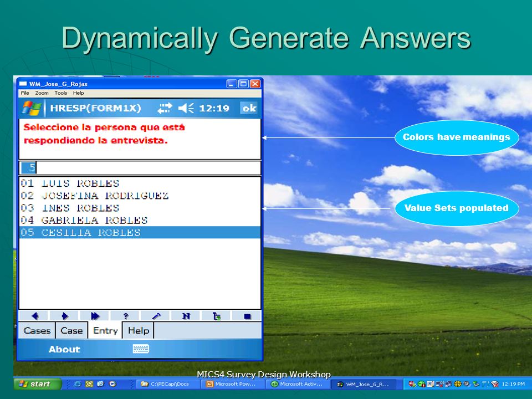This screenshot has width=532, height=399.
Task: Select the pencil note icon
Action: pyautogui.click(x=156, y=316)
